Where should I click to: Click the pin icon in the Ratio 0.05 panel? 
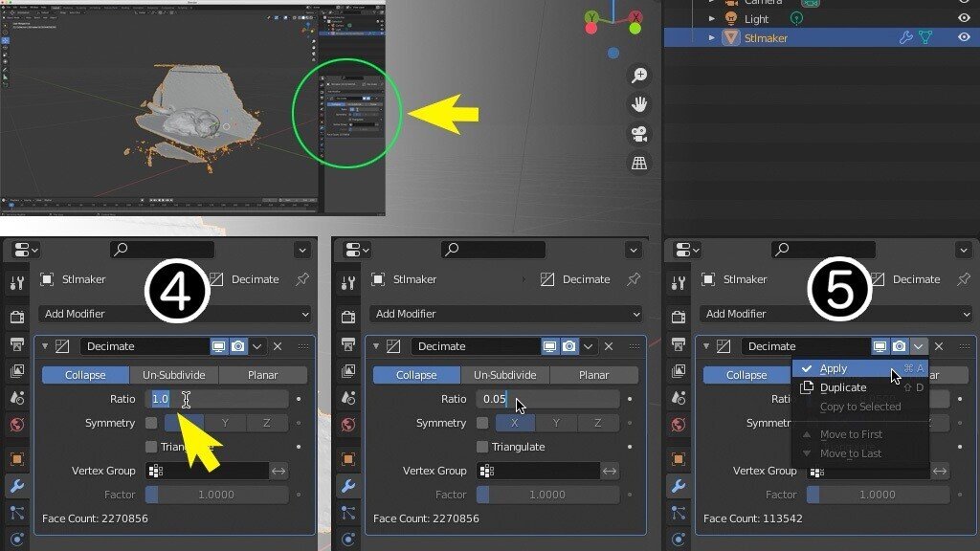pyautogui.click(x=634, y=278)
